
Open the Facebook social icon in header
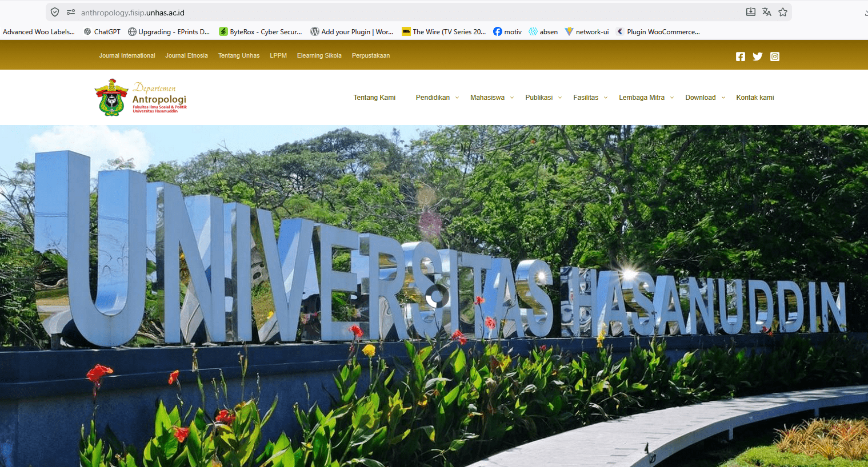click(x=740, y=57)
